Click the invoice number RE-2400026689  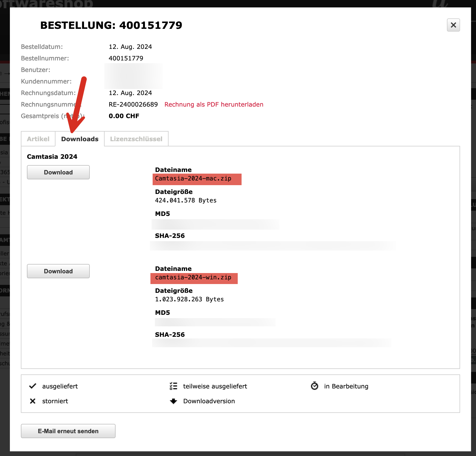pos(133,104)
